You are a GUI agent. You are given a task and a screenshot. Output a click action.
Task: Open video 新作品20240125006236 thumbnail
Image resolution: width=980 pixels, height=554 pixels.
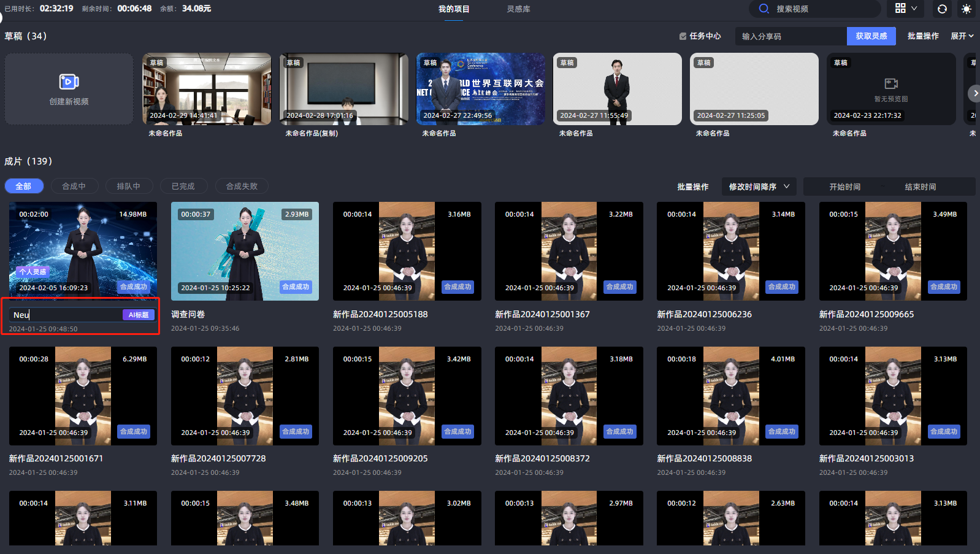tap(731, 251)
